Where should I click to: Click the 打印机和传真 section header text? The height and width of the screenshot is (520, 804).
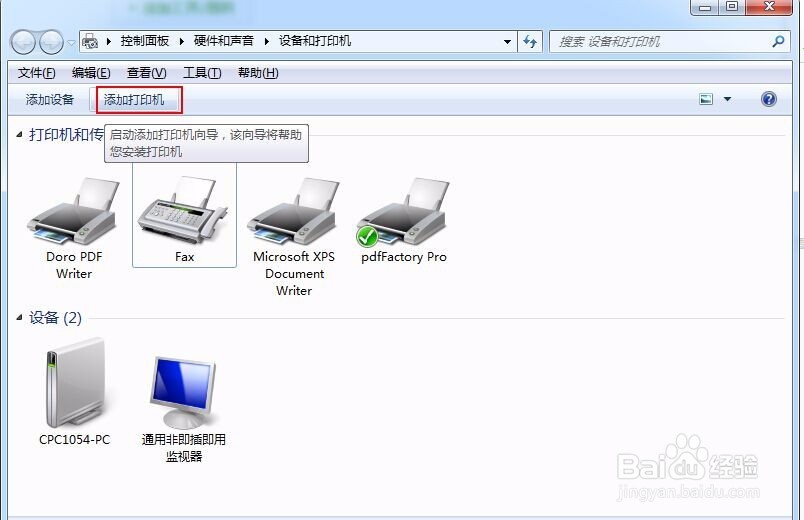pyautogui.click(x=66, y=135)
